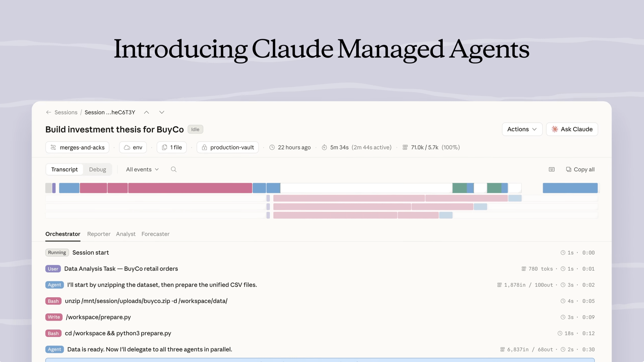Click the '71.0k / 5.7k' token count
This screenshot has width=644, height=362.
pyautogui.click(x=424, y=147)
